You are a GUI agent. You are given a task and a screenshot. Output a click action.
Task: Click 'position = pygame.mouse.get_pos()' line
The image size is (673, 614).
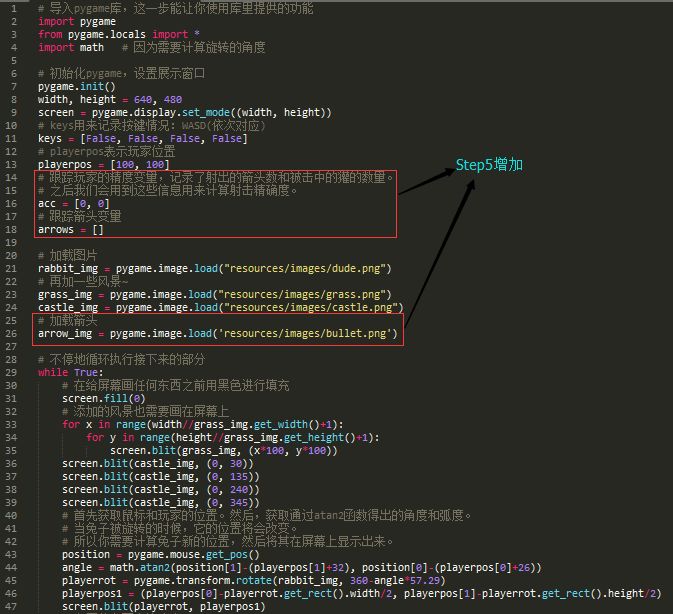[160, 554]
